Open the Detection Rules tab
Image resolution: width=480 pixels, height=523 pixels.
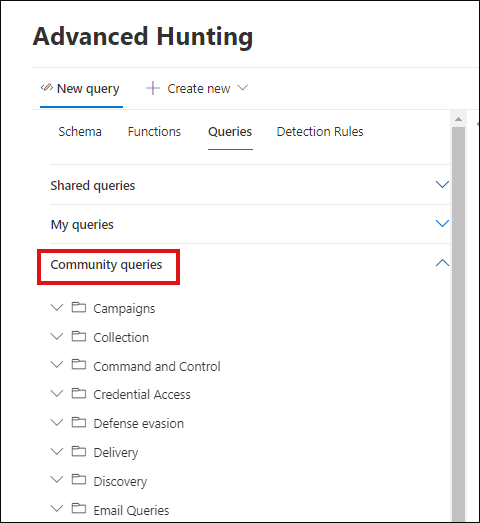(320, 132)
